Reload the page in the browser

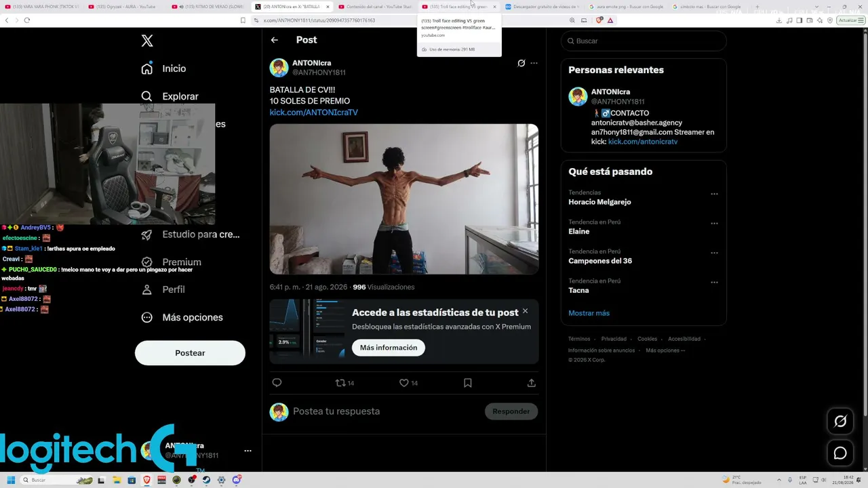[x=26, y=20]
